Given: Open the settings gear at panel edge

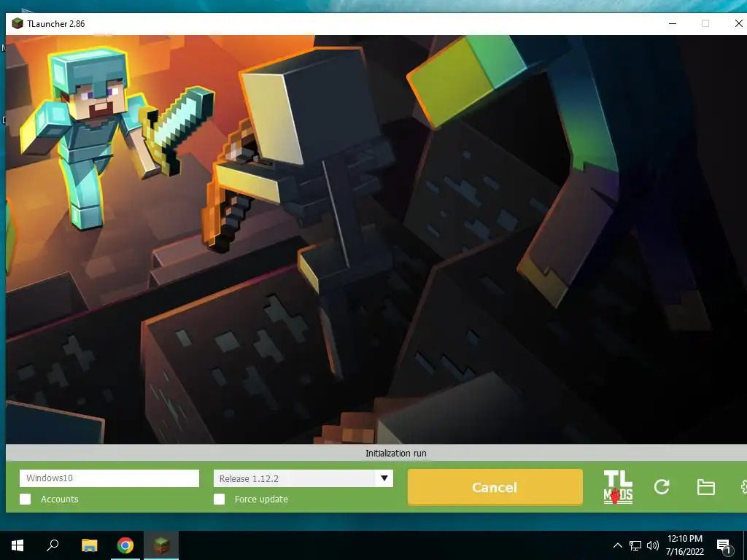Looking at the screenshot, I should tap(743, 486).
